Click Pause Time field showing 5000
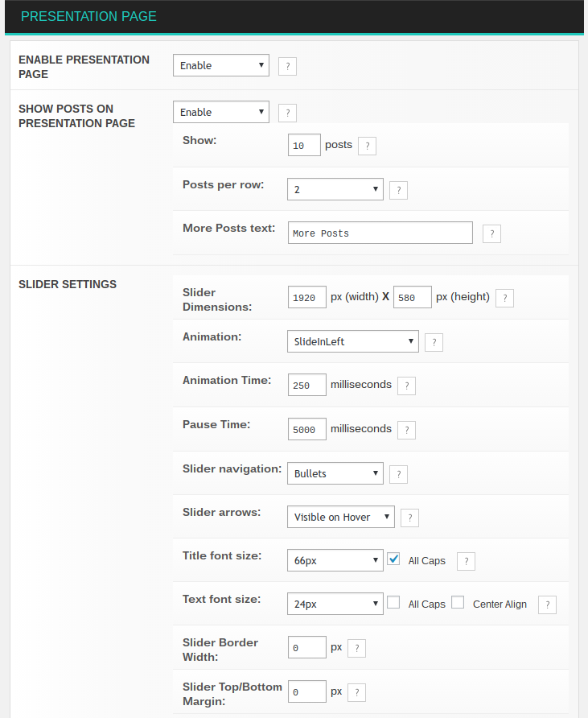The height and width of the screenshot is (718, 588). point(307,429)
